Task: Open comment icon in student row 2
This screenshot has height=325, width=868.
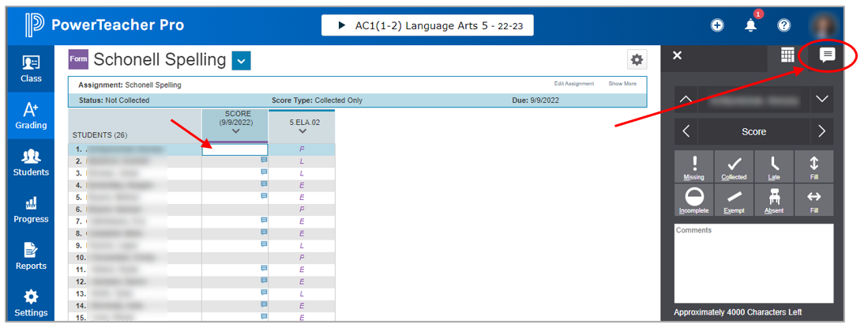Action: 264,160
